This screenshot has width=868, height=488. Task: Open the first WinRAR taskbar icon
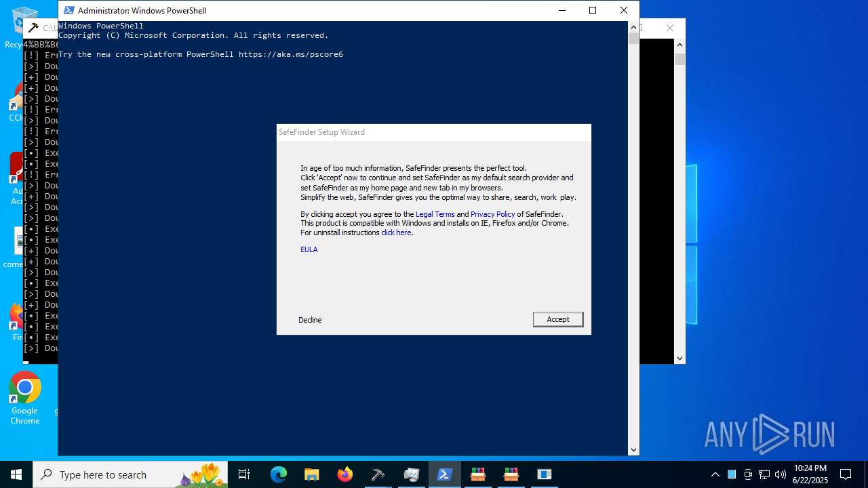click(x=478, y=474)
